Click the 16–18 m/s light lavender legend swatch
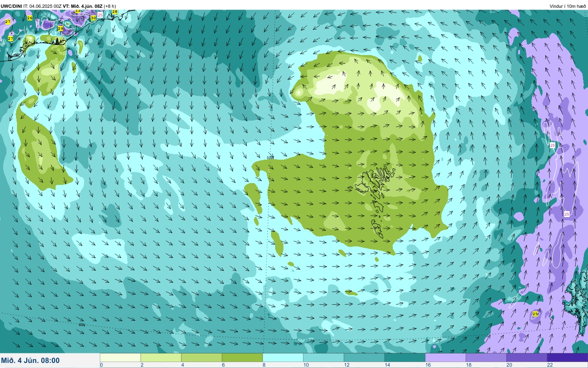 point(446,357)
